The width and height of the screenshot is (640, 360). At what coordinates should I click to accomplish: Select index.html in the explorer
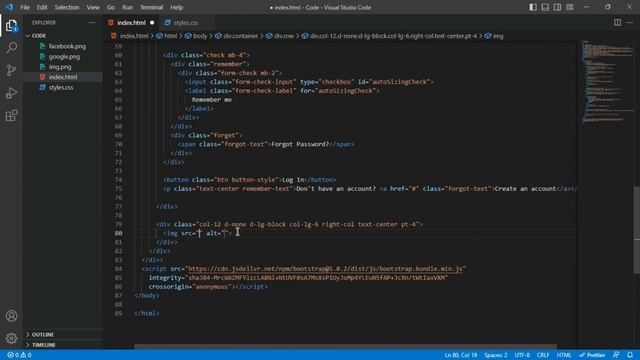click(63, 77)
